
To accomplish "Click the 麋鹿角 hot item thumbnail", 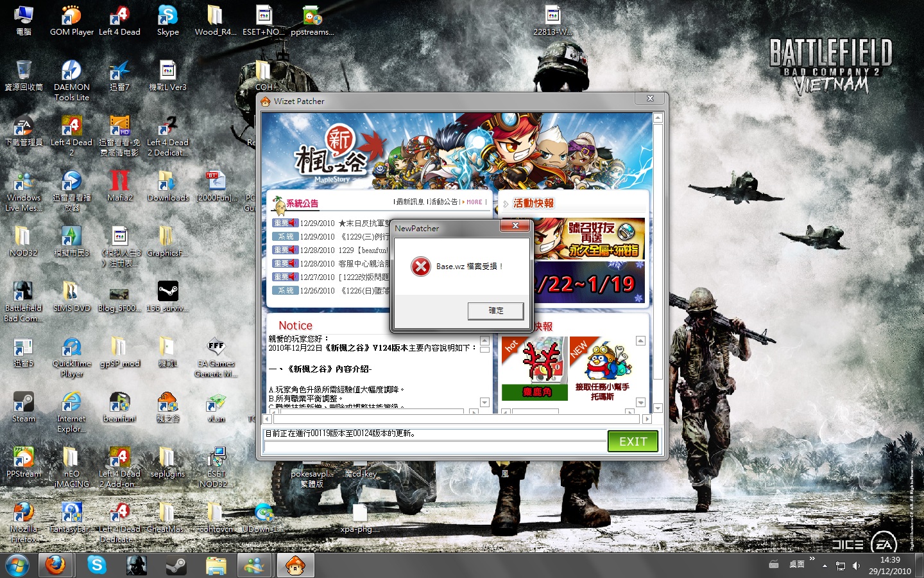I will [535, 368].
